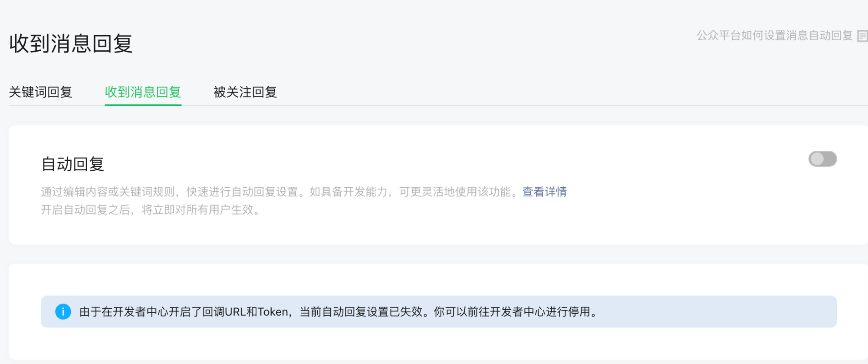The height and width of the screenshot is (364, 868).
Task: Open the 查看详情 link
Action: (544, 192)
